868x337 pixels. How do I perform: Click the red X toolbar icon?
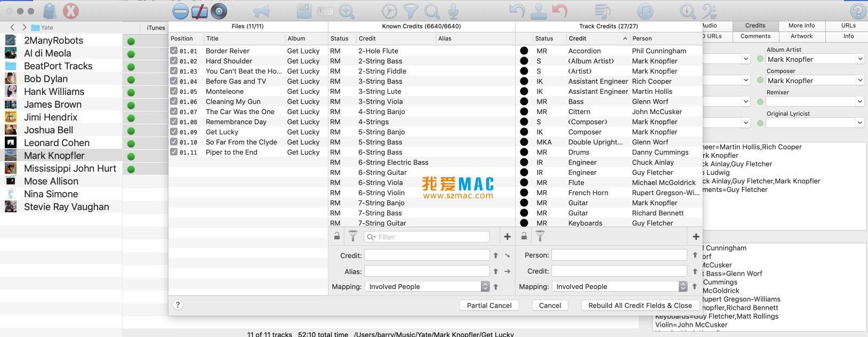(71, 11)
